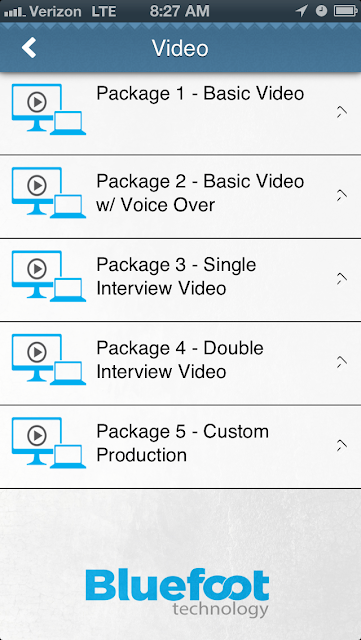Tap the Video title in header
The width and height of the screenshot is (361, 640).
point(180,48)
